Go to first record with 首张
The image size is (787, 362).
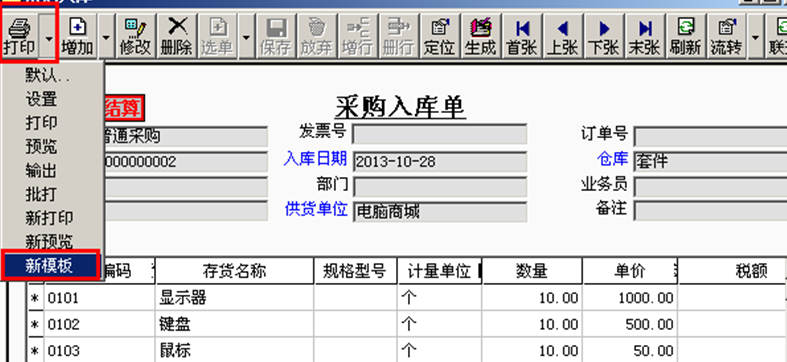(x=521, y=36)
